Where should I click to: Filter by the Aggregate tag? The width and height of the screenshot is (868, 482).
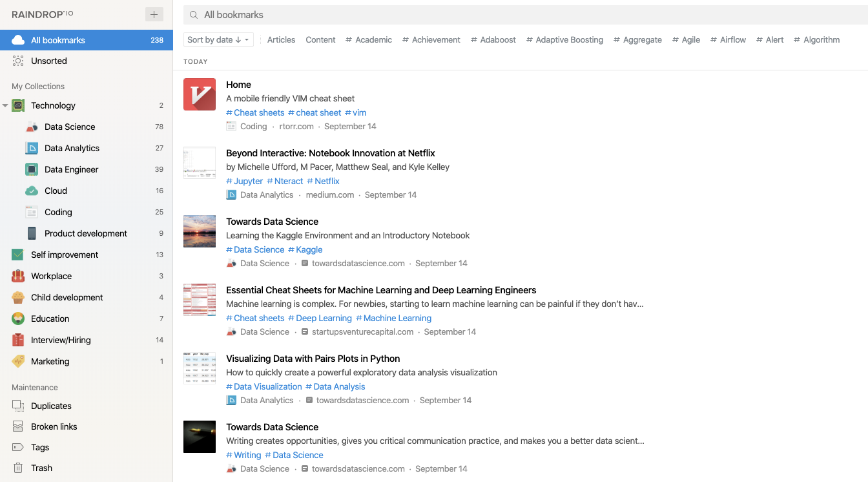point(638,39)
